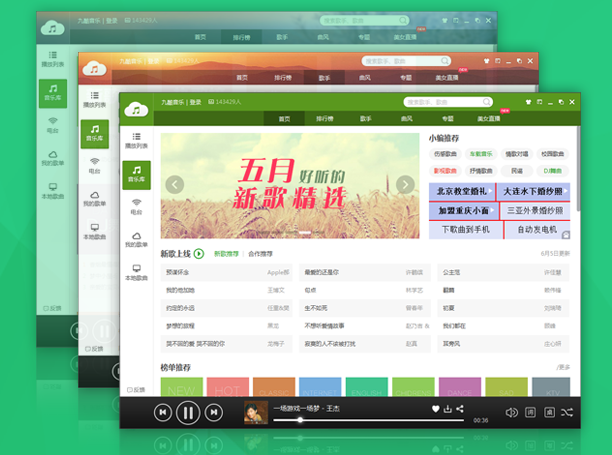Screen dimensions: 612x455
Task: Favorite the current song with heart icon
Action: tap(435, 408)
